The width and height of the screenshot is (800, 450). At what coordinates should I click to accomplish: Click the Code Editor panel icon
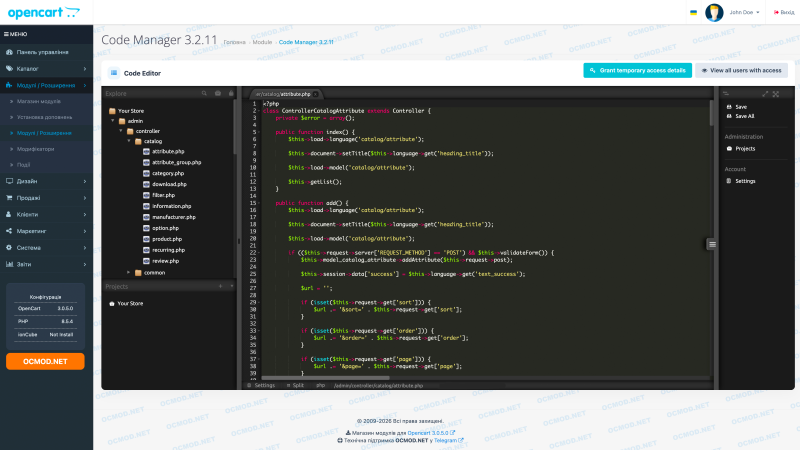pyautogui.click(x=114, y=73)
